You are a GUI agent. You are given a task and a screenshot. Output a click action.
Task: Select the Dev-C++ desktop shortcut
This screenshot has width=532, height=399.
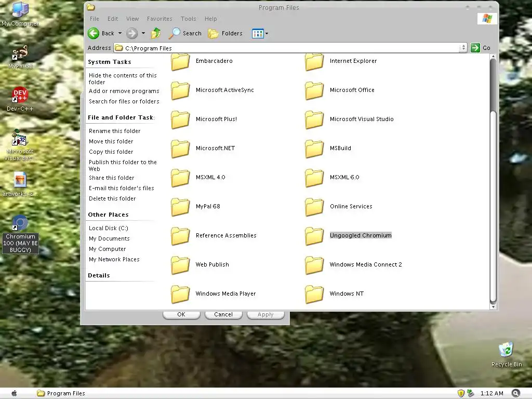pyautogui.click(x=20, y=95)
